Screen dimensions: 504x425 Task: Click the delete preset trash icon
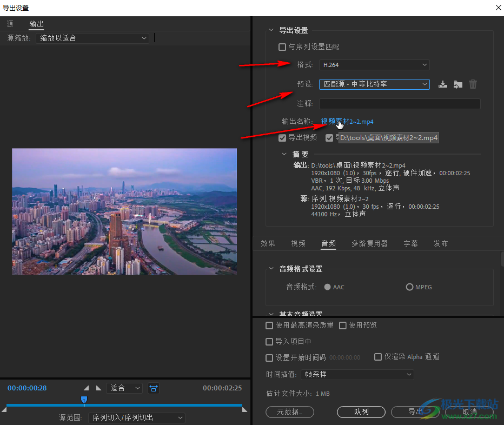point(473,84)
